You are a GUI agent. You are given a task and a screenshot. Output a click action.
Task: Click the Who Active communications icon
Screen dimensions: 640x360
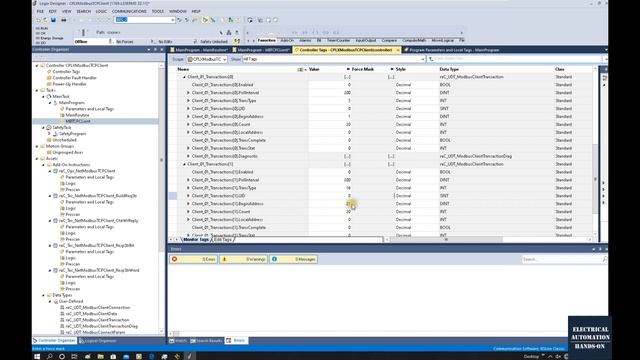[229, 32]
